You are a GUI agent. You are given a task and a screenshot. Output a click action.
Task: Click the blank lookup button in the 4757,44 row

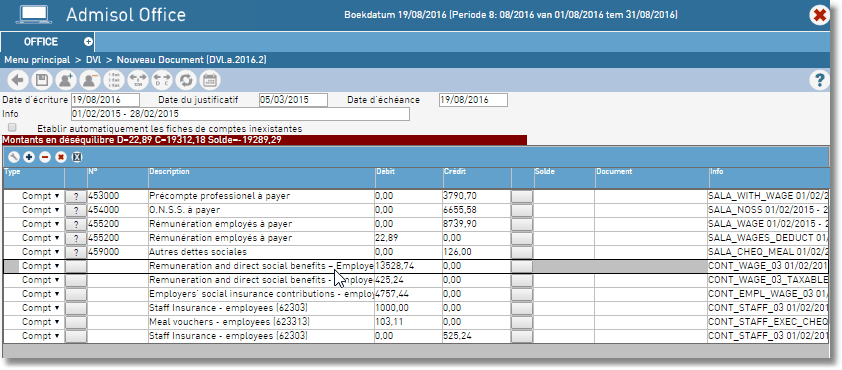[x=76, y=294]
